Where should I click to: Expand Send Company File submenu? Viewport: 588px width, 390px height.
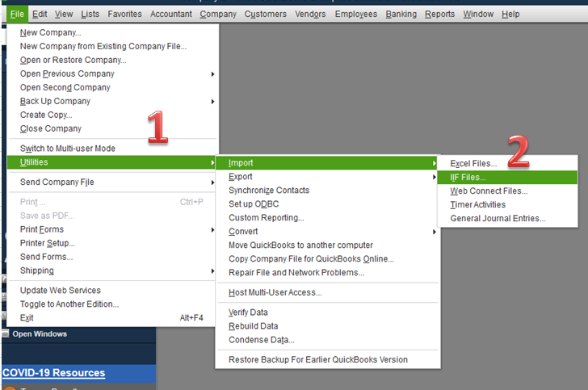[112, 182]
